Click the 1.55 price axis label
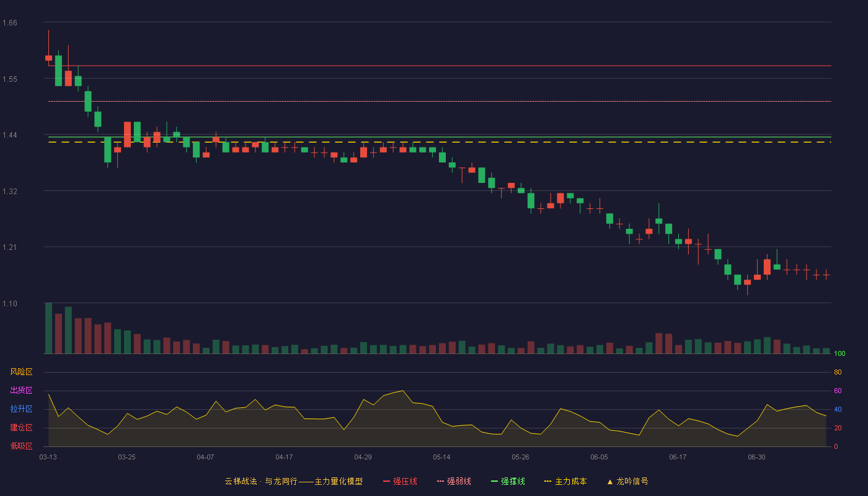 click(10, 79)
